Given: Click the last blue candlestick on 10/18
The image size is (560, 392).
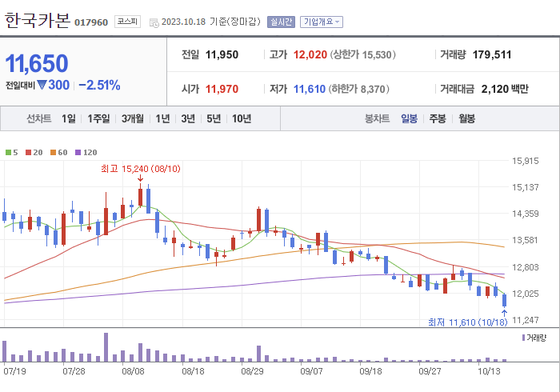Looking at the screenshot, I should click(504, 300).
